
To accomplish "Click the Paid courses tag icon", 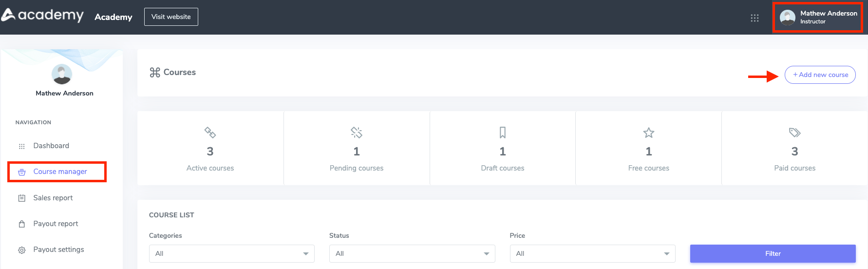I will tap(794, 133).
